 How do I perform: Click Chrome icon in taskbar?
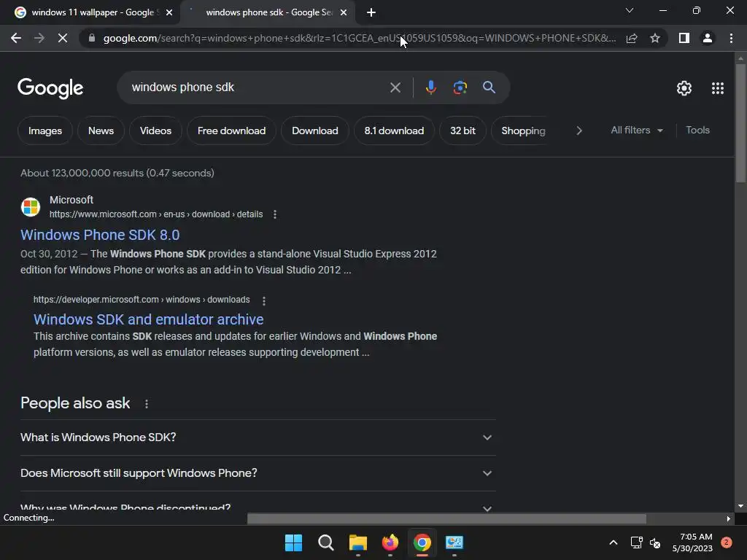422,542
